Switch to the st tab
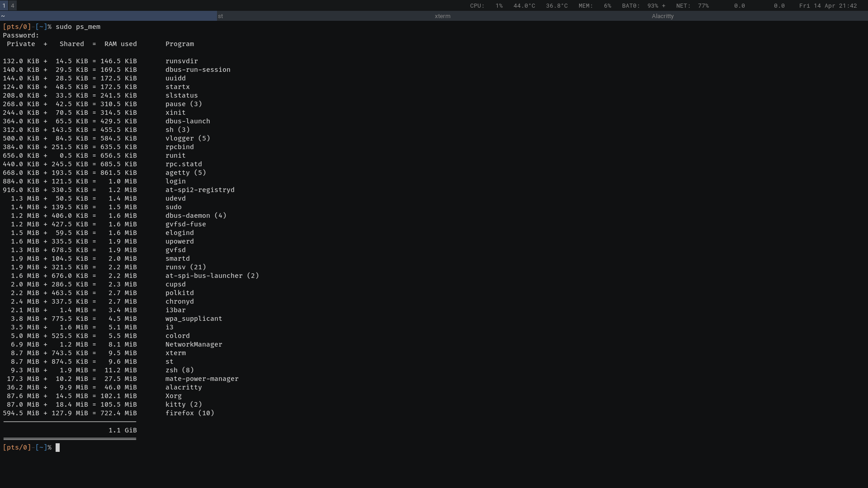Image resolution: width=868 pixels, height=488 pixels. (325, 16)
